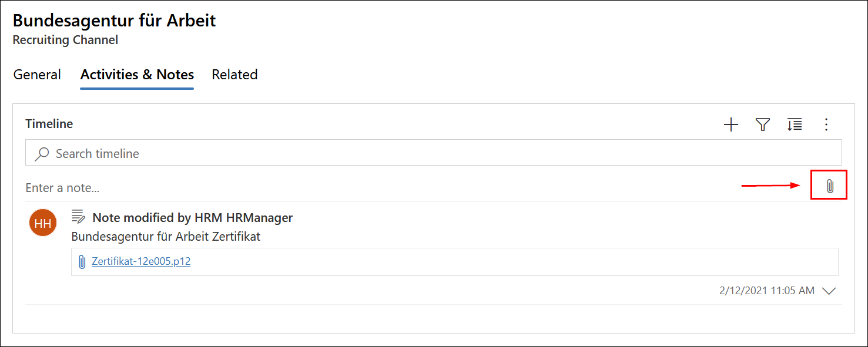868x347 pixels.
Task: Click the note icon beside Note modified
Action: click(78, 217)
